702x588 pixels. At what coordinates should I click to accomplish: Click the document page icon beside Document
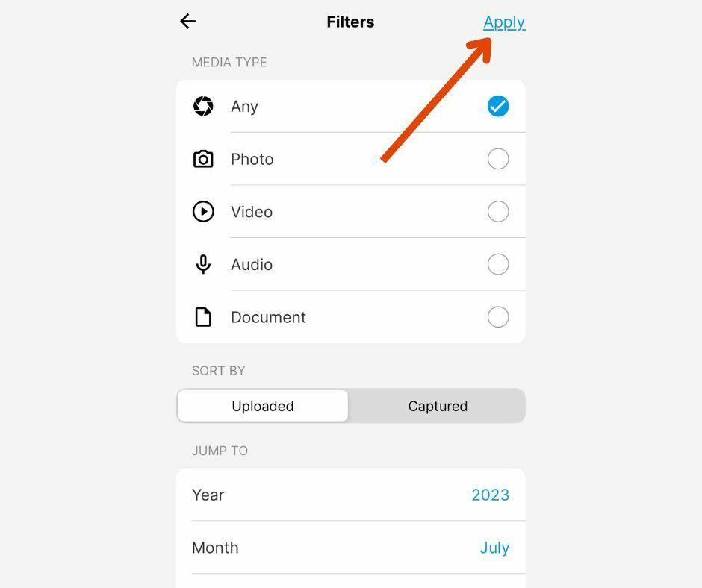(203, 316)
